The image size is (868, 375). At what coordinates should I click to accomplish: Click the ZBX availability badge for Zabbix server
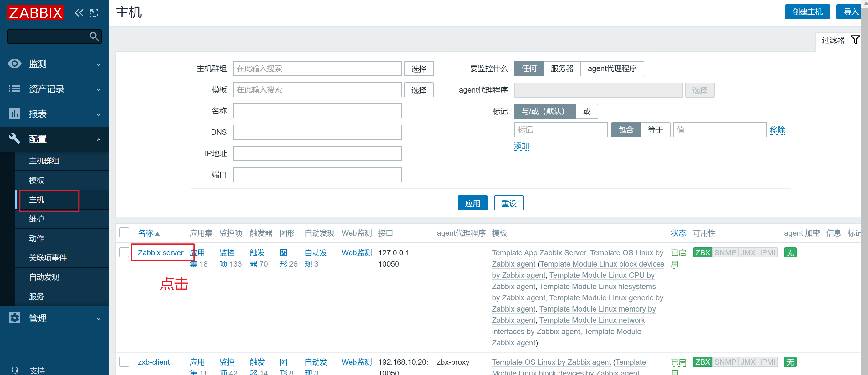pos(702,253)
